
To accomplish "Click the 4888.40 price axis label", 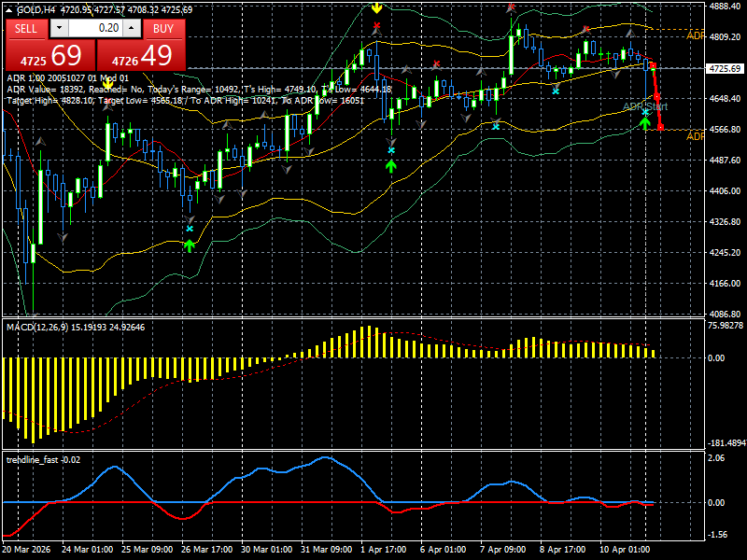I will pyautogui.click(x=725, y=6).
